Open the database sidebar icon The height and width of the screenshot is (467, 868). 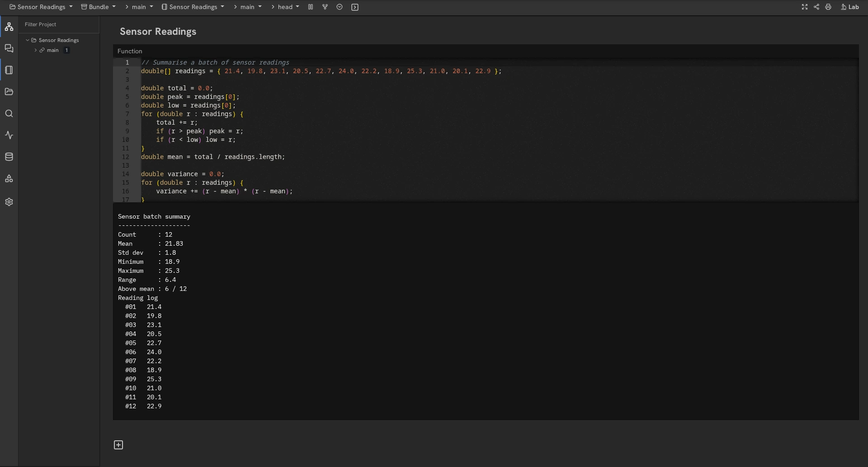point(9,157)
